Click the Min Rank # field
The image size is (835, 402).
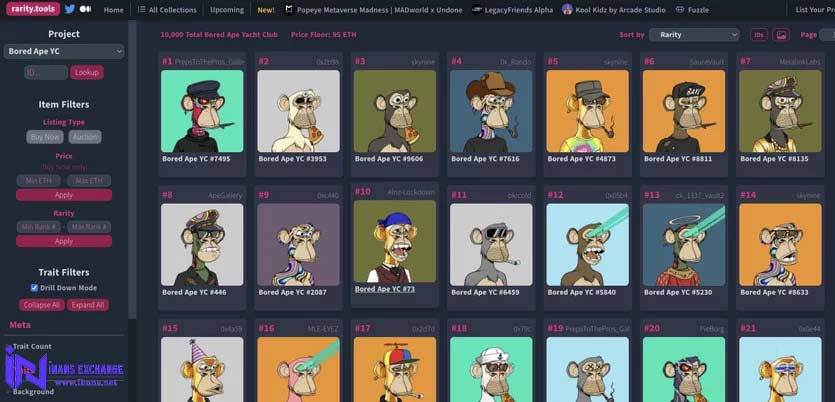[38, 227]
